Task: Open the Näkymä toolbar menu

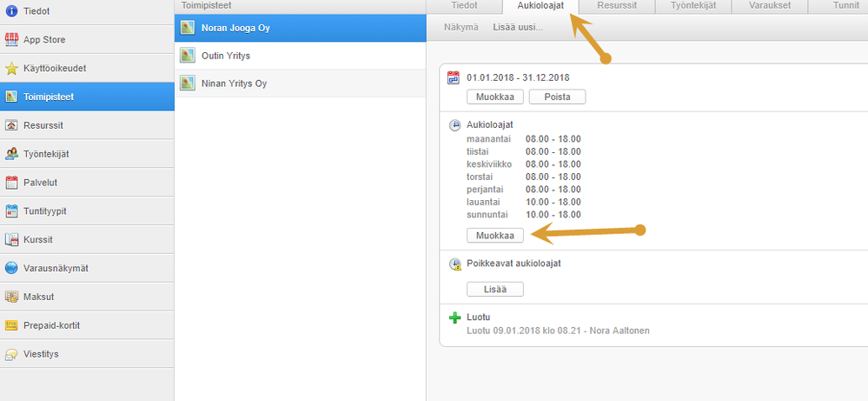Action: [461, 27]
